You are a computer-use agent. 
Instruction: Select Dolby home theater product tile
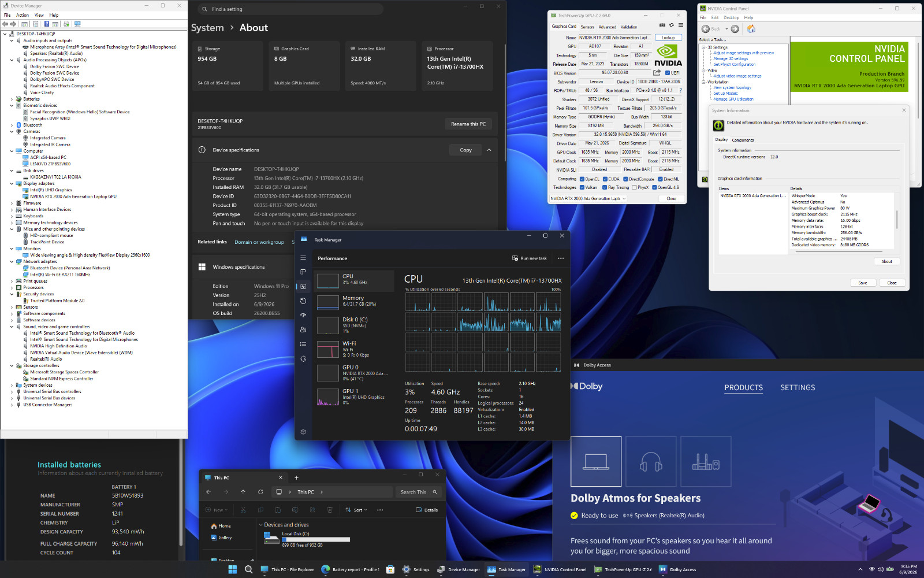(706, 461)
